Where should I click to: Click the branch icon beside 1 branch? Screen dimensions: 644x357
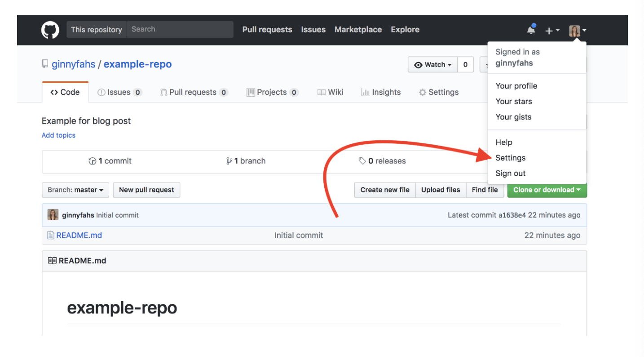229,161
